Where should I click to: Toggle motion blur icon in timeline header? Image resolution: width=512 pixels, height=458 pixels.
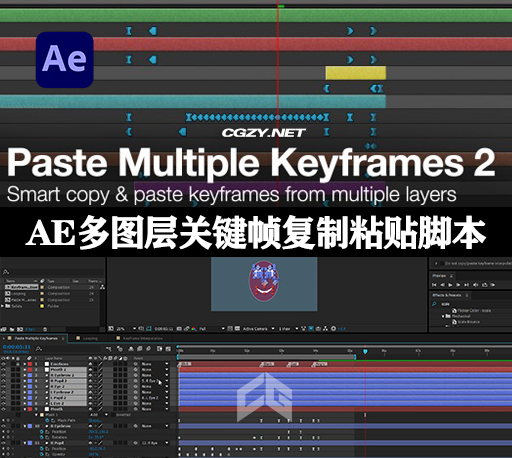point(149,349)
